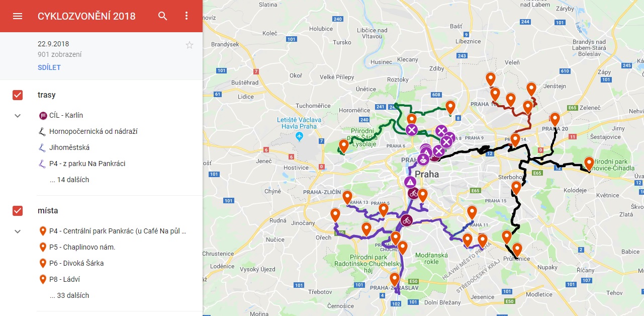Click the Václav Havel airport marker icon
644x316 pixels.
click(x=300, y=136)
